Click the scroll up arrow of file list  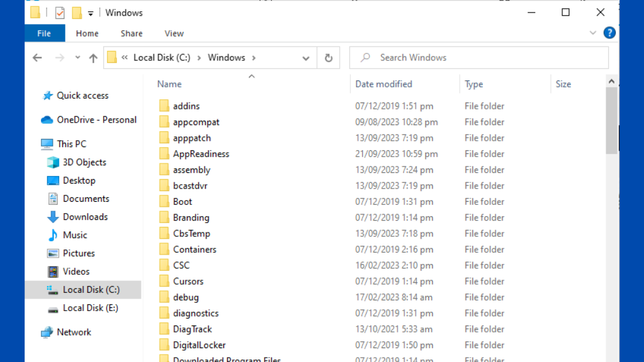pos(611,81)
